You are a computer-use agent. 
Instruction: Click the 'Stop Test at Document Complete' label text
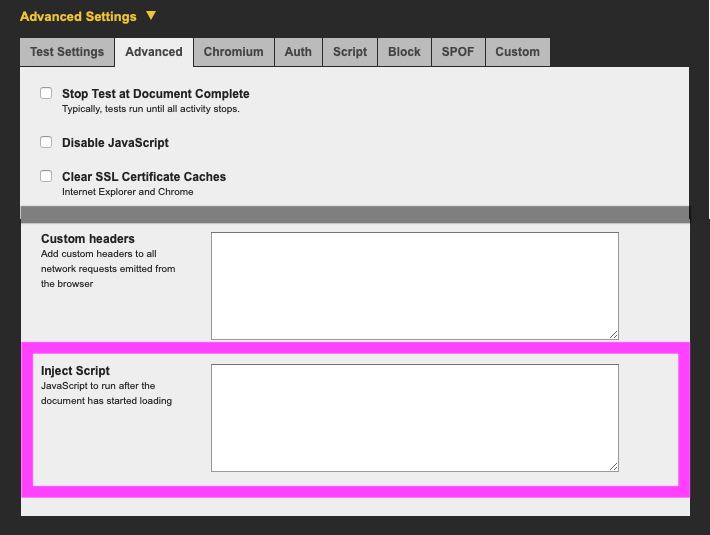pos(155,94)
